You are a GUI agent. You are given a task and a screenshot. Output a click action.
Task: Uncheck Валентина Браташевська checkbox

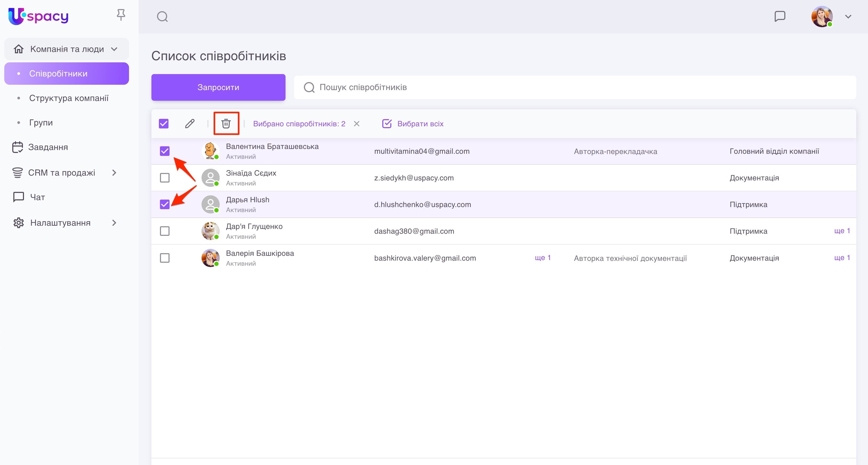tap(164, 151)
